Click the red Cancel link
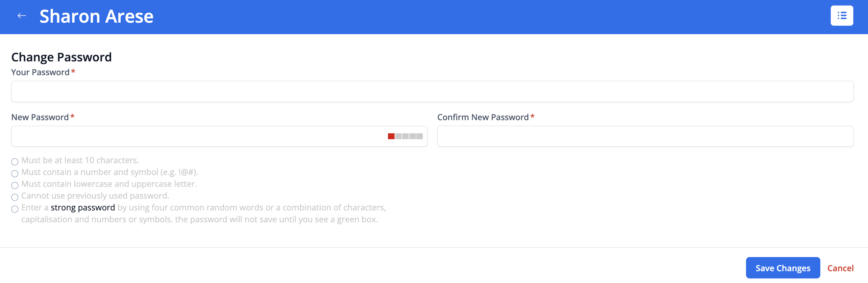The height and width of the screenshot is (283, 868). (x=840, y=268)
